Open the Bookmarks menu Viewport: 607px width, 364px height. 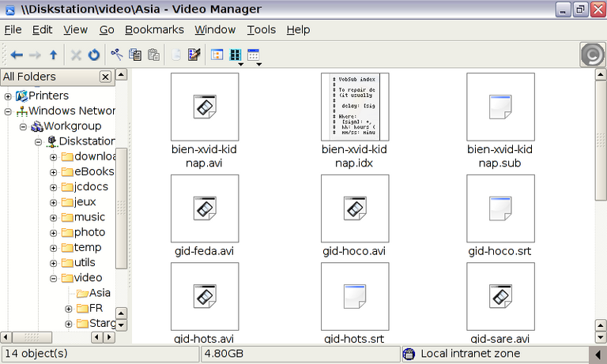(x=154, y=30)
